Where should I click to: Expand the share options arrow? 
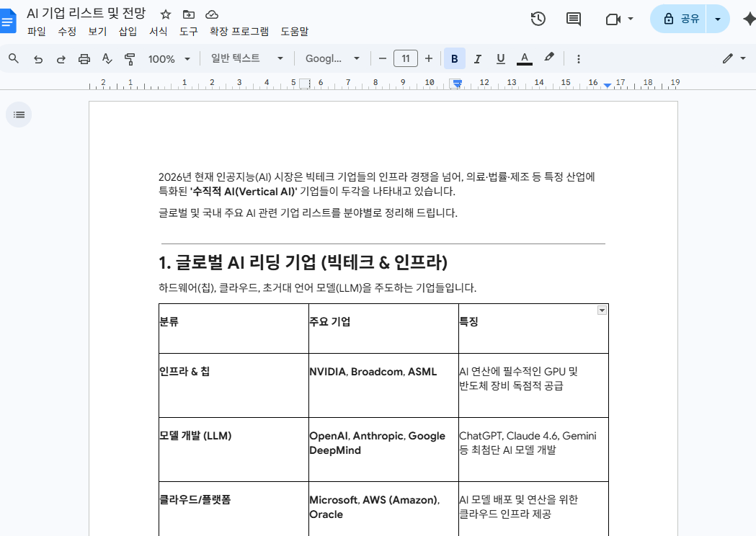tap(717, 19)
